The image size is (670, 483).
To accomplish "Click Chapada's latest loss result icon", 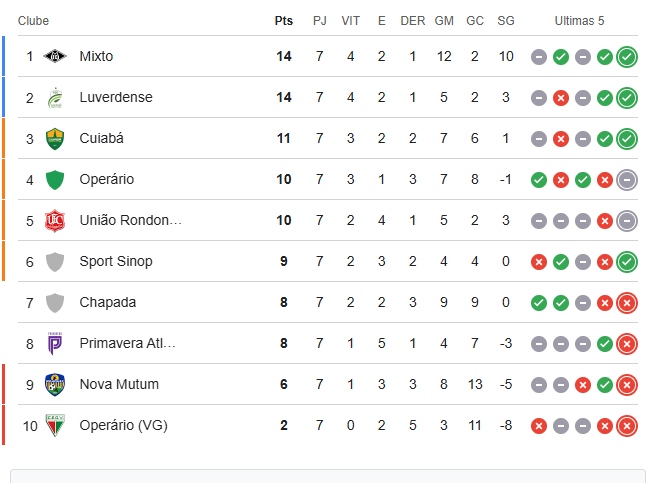I will 627,302.
